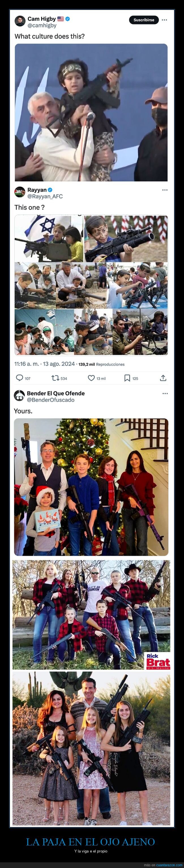The image size is (184, 868).
Task: Open the cuantarazon.com link
Action: [169, 865]
